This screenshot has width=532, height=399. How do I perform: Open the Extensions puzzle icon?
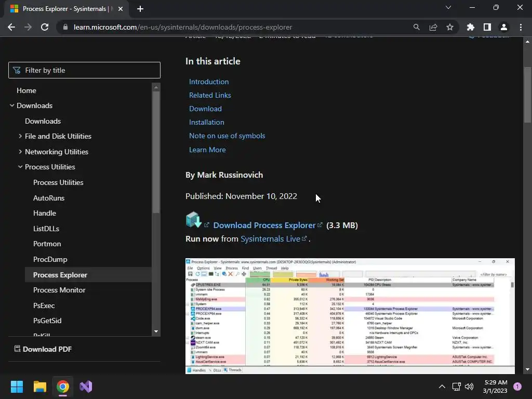tap(471, 27)
